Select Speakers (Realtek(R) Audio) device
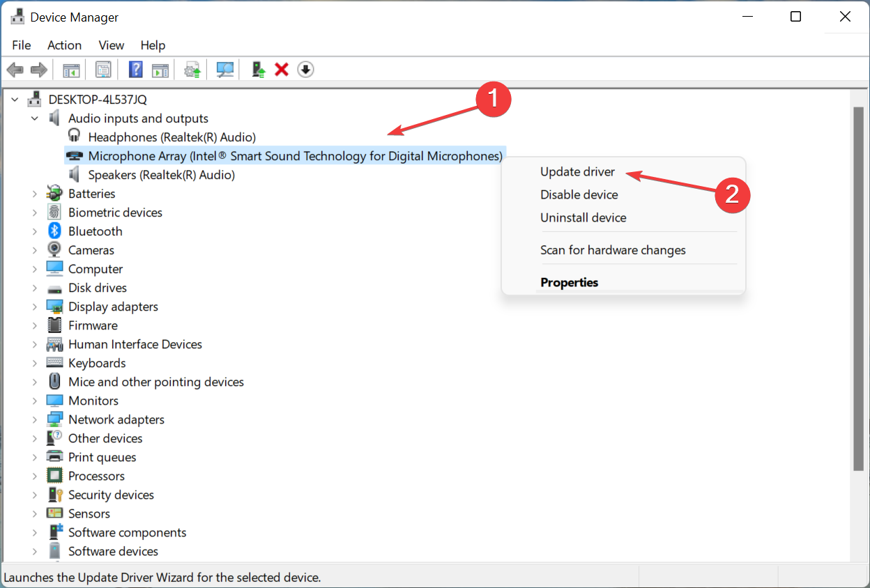 [x=161, y=175]
